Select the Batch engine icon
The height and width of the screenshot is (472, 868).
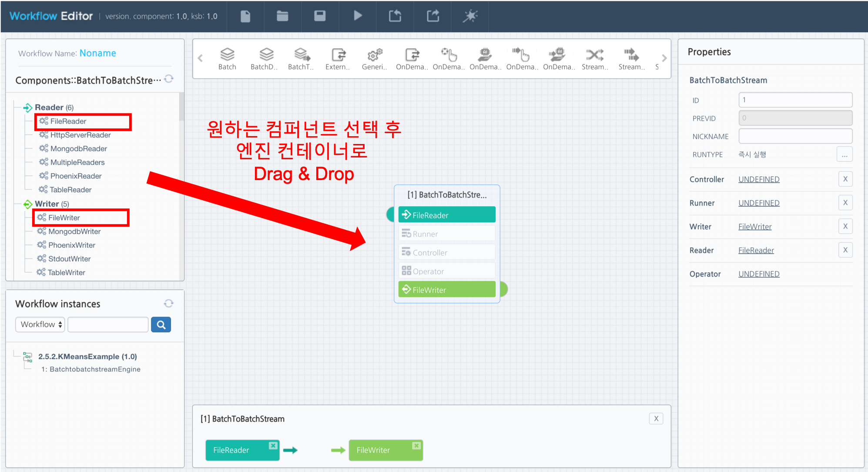pyautogui.click(x=227, y=59)
